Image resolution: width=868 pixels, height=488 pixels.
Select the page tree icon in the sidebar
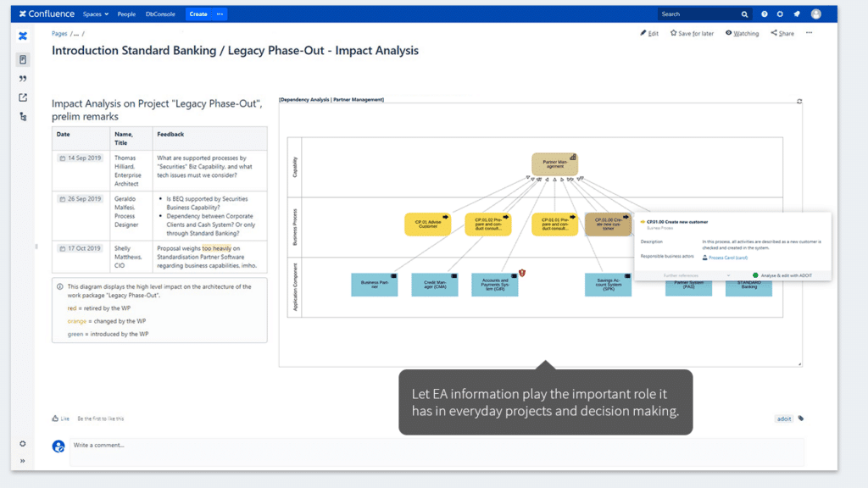(x=23, y=116)
